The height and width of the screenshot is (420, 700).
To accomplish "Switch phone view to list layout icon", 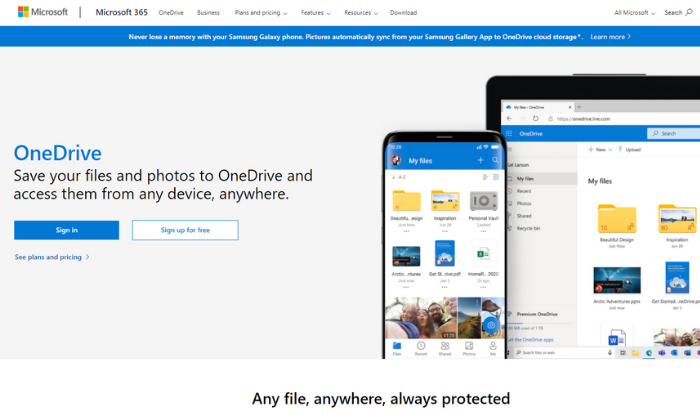I will point(485,177).
